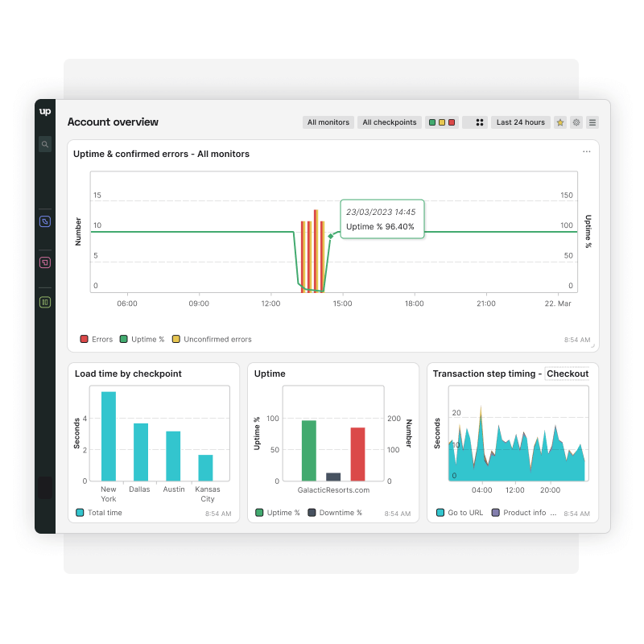Viewport: 644px width, 644px height.
Task: Click the green status color swatch
Action: click(433, 122)
